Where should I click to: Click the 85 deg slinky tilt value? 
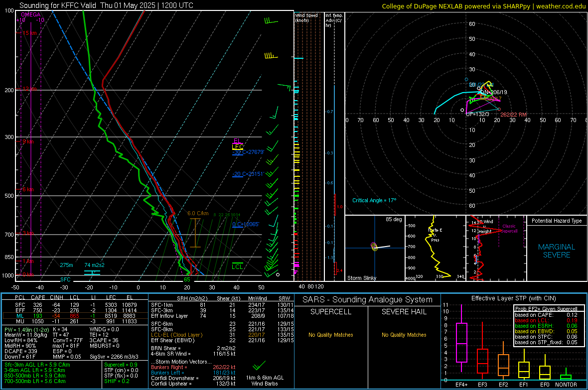394,219
